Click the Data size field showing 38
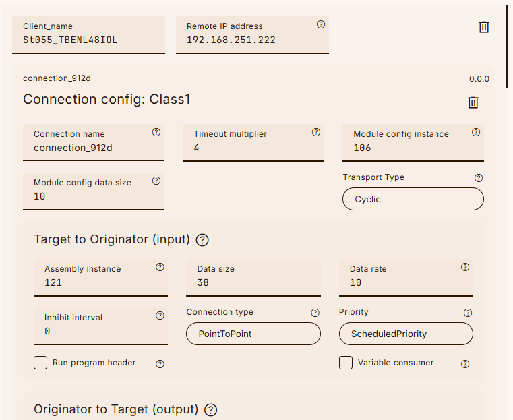 (253, 282)
